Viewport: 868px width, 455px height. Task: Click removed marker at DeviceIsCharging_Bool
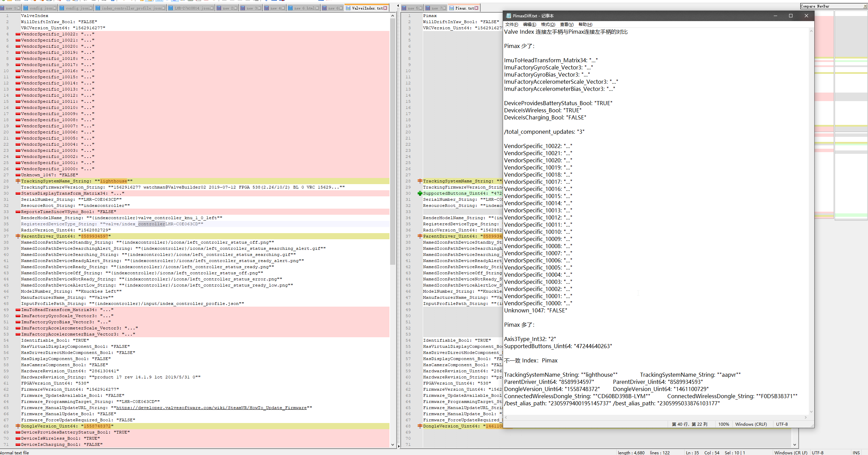pos(18,444)
